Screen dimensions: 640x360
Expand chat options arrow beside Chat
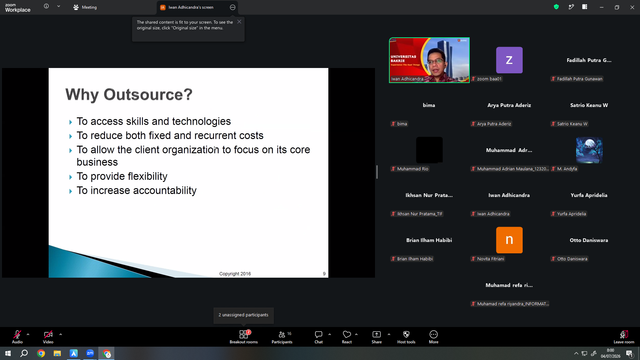329,334
